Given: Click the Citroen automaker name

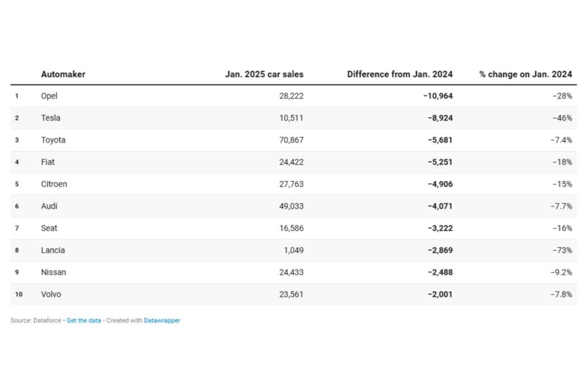Looking at the screenshot, I should 54,184.
